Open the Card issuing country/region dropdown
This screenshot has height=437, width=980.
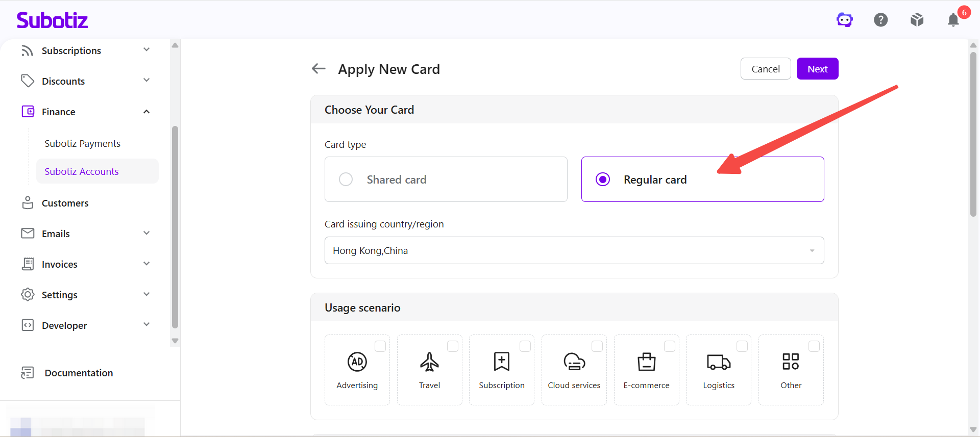pyautogui.click(x=574, y=250)
